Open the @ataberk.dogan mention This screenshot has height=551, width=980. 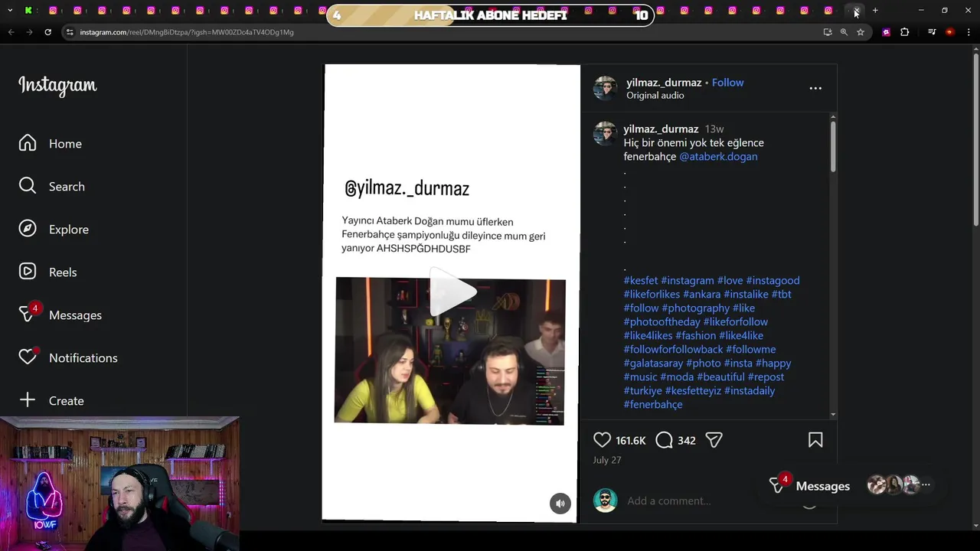tap(718, 156)
